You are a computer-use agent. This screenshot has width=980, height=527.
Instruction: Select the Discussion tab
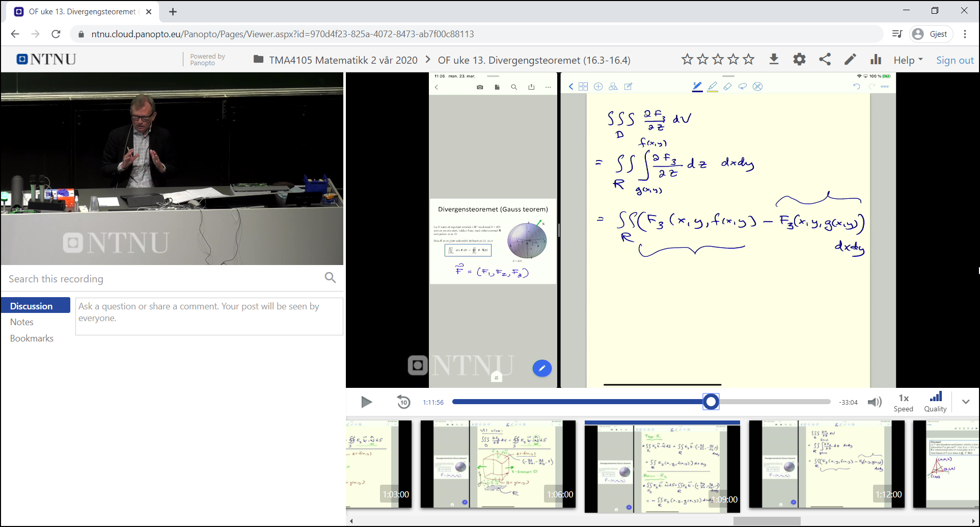coord(35,306)
